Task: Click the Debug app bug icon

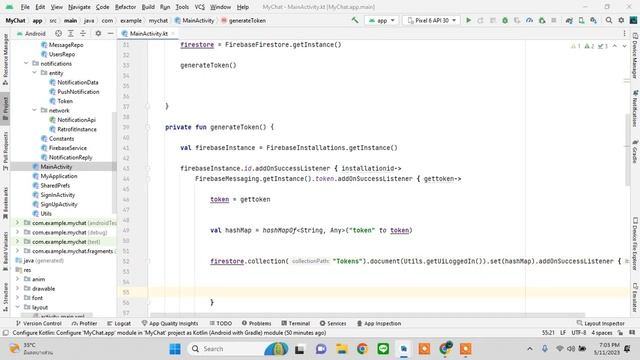Action: click(505, 20)
